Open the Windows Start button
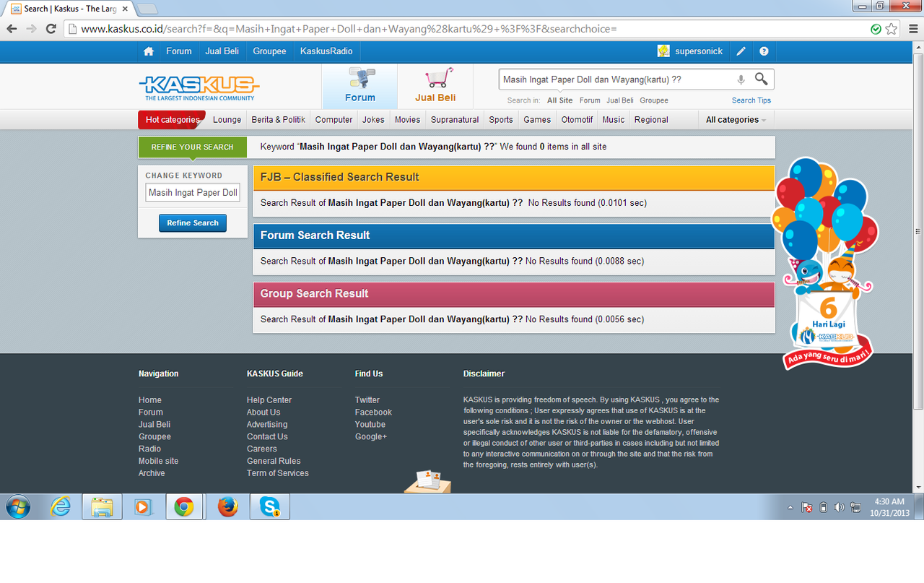The width and height of the screenshot is (924, 583). 17,507
